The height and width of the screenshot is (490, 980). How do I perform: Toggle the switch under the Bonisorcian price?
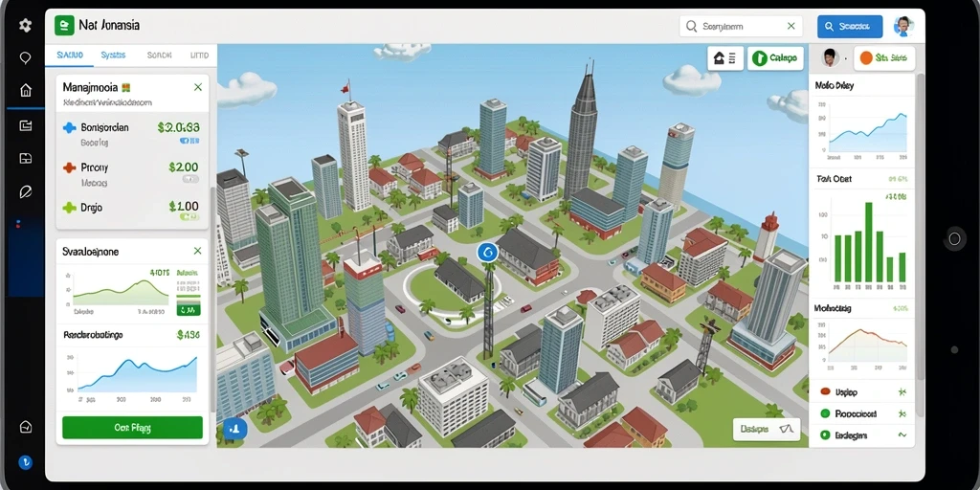point(189,142)
